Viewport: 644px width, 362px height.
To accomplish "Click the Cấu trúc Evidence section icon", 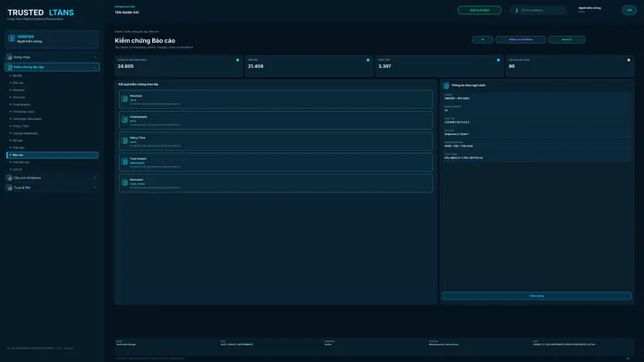I will [10, 178].
